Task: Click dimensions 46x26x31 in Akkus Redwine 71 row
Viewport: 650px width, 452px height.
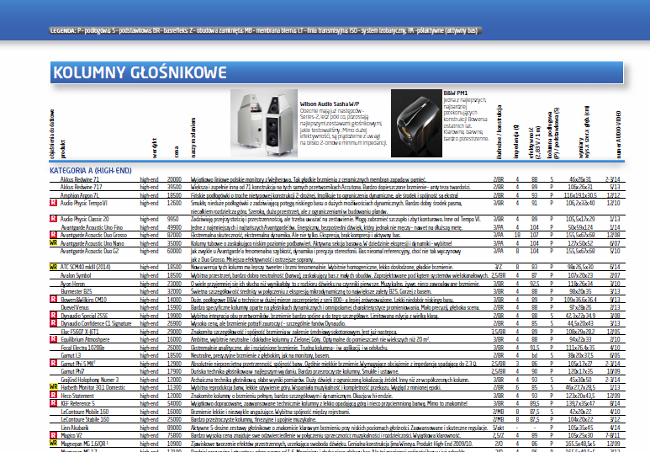Action: click(580, 180)
